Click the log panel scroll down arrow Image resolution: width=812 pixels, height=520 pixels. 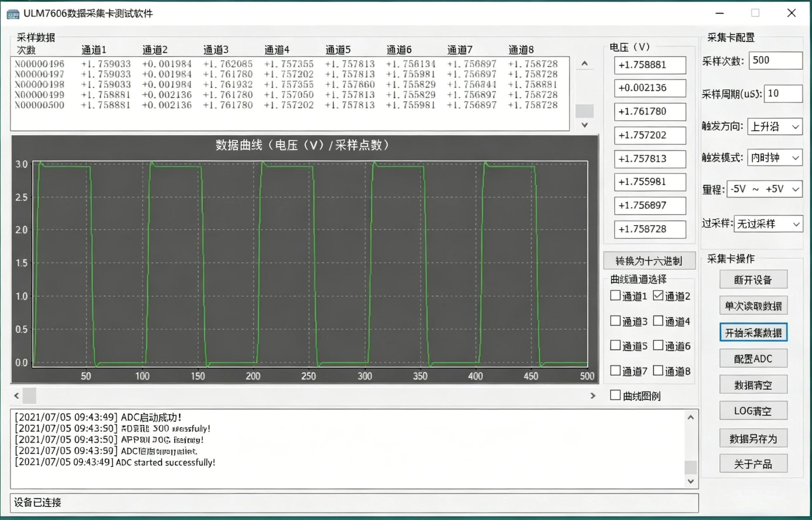[690, 481]
